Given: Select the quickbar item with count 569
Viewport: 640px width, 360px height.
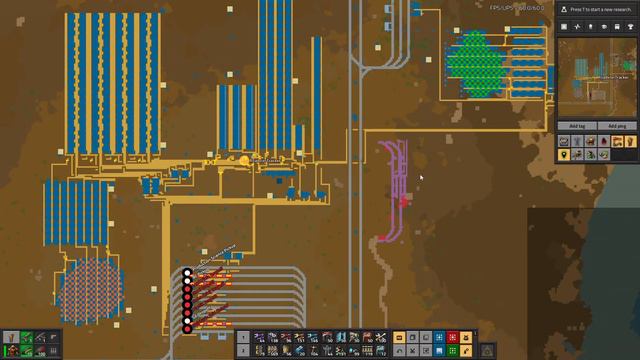Looking at the screenshot, I should pyautogui.click(x=273, y=351).
